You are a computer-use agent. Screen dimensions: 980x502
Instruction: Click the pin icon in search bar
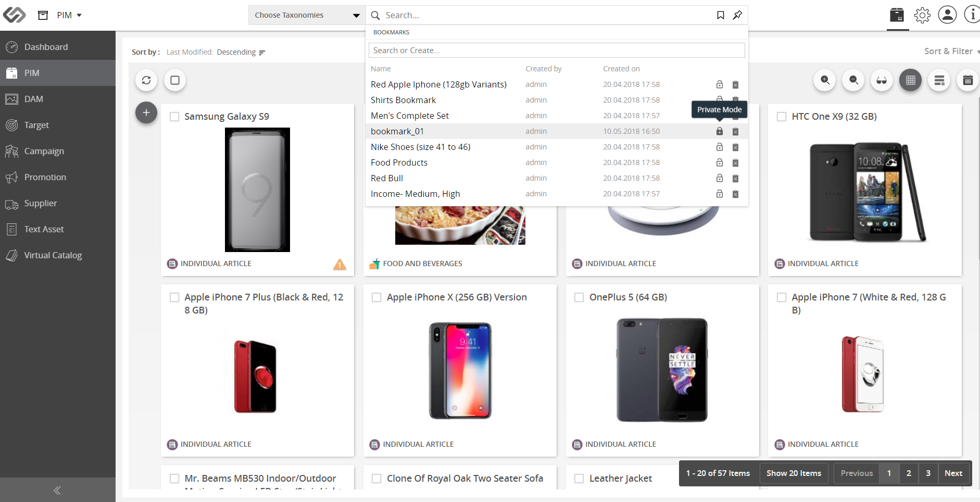pyautogui.click(x=737, y=15)
